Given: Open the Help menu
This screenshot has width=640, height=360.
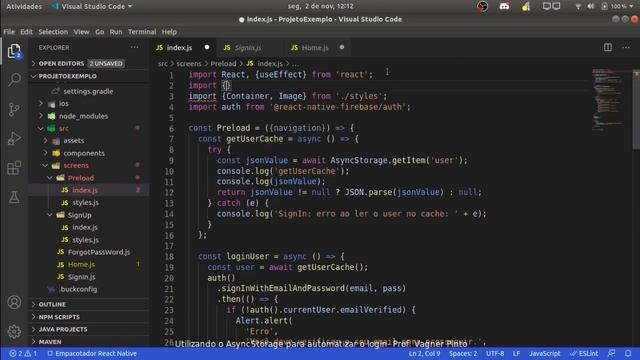Looking at the screenshot, I should tap(169, 32).
